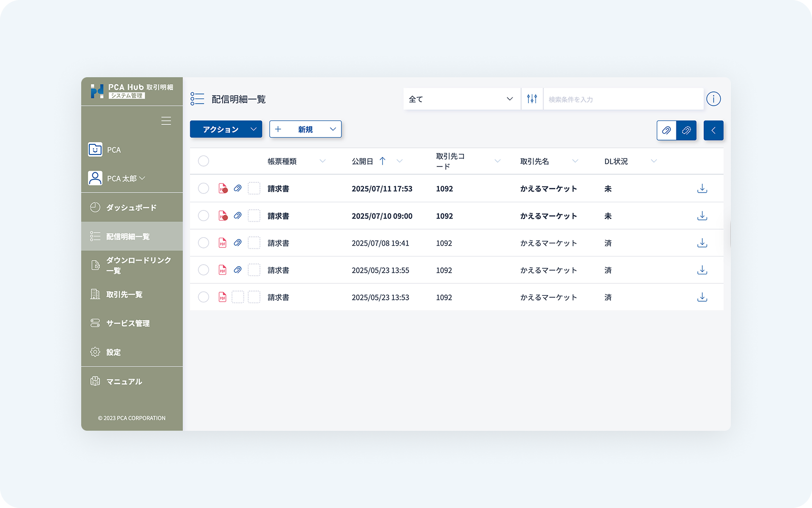Toggle the select-all header checkbox

pyautogui.click(x=204, y=161)
